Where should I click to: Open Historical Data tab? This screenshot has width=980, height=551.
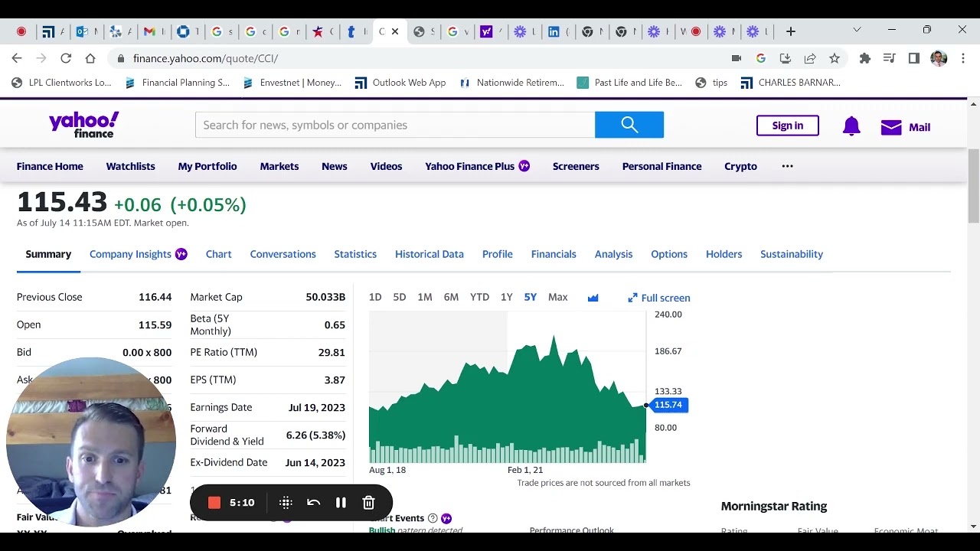click(x=430, y=254)
